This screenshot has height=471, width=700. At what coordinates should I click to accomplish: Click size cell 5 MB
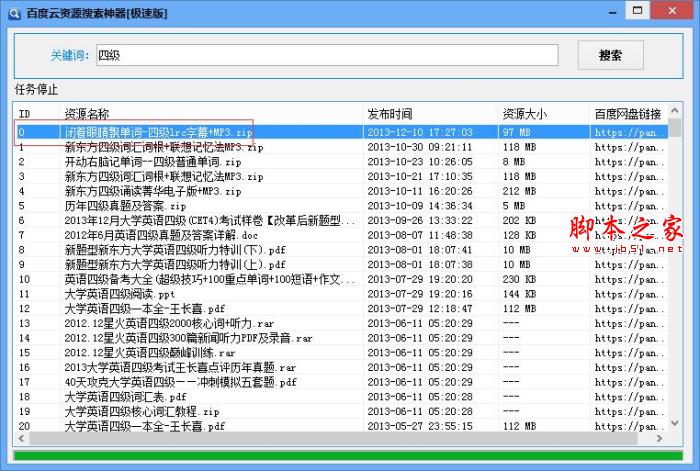tap(514, 206)
